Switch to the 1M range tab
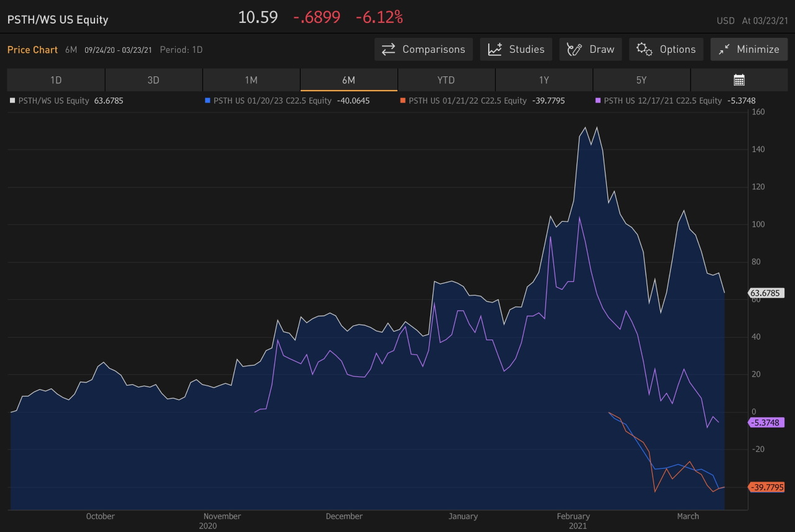The width and height of the screenshot is (795, 532). 251,80
